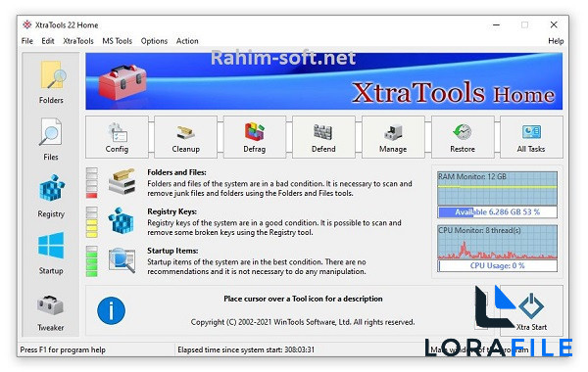Click the 'Registry Keys:' heading

coord(171,211)
